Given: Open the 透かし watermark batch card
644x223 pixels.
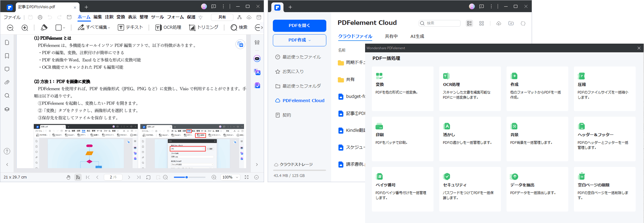Looking at the screenshot, I should pos(470,139).
